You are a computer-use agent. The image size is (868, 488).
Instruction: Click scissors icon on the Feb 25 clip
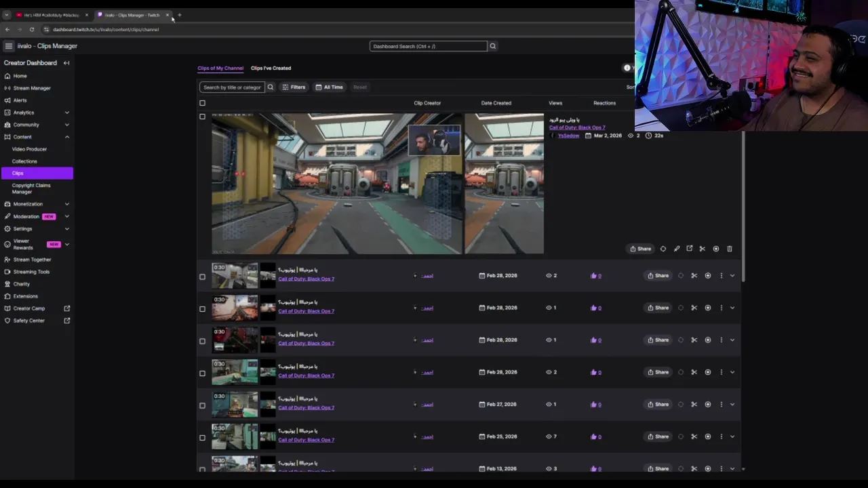pos(694,436)
